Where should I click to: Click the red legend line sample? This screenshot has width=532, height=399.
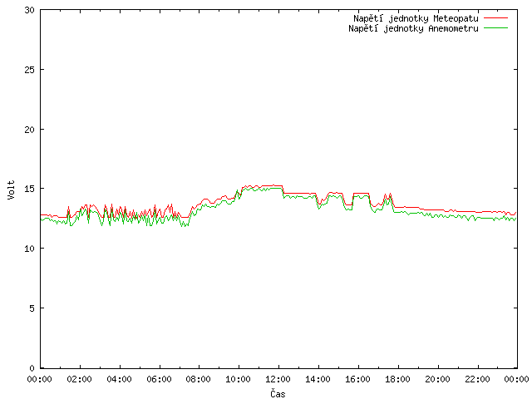[x=495, y=17]
